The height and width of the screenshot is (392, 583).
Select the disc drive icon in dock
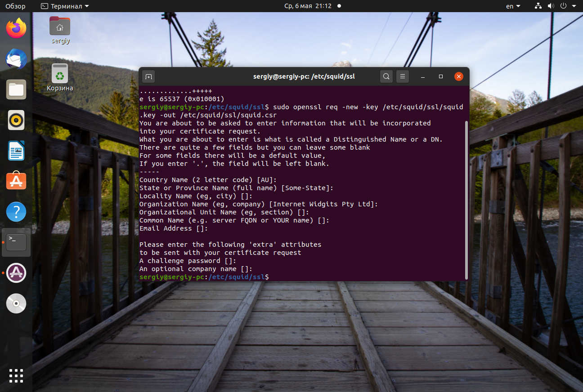16,303
